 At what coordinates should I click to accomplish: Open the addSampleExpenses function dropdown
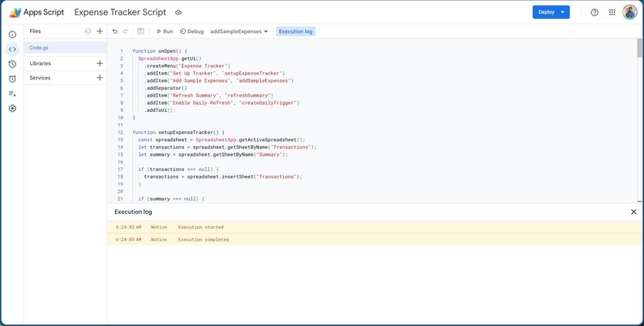point(239,31)
